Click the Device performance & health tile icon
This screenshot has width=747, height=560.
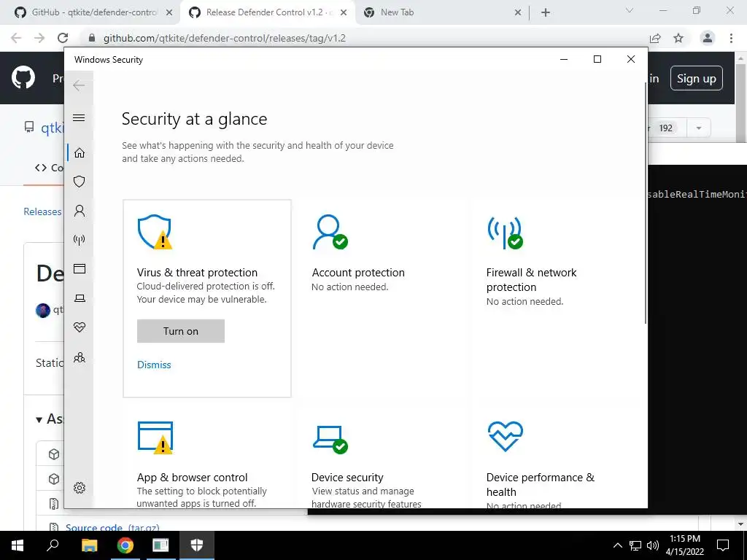click(x=505, y=436)
